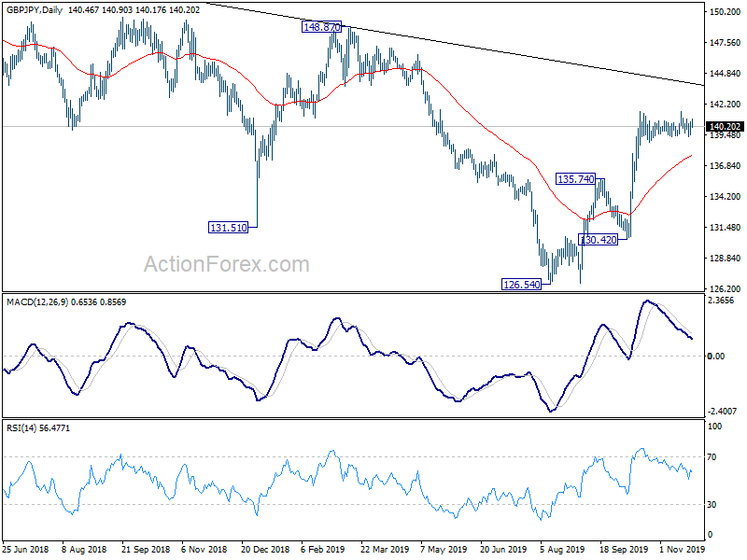747x560 pixels.
Task: Click the 1 Nov 2019 date label
Action: click(x=682, y=549)
